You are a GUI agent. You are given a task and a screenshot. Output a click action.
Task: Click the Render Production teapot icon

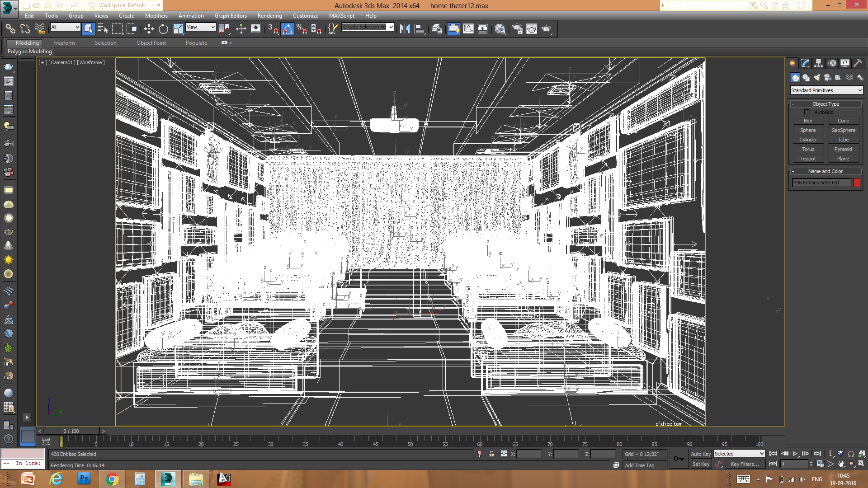coord(546,29)
